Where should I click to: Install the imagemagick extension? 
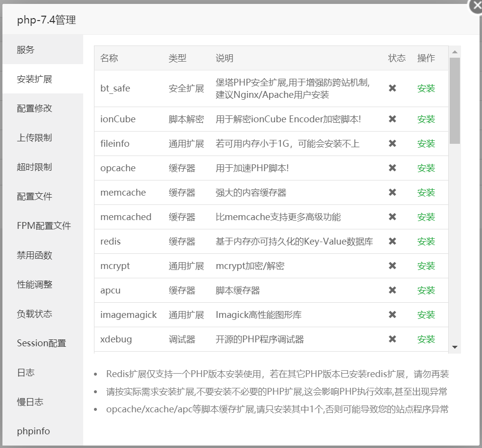coord(426,314)
